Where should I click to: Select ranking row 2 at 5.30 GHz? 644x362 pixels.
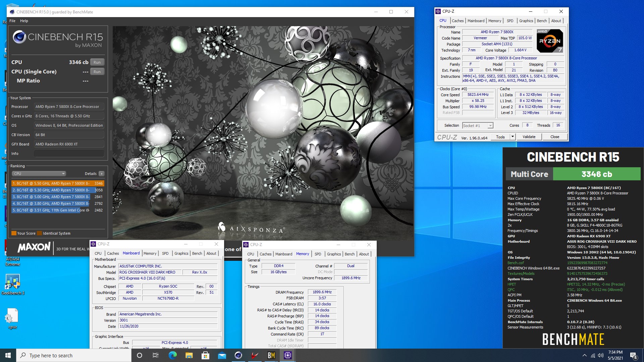click(58, 190)
